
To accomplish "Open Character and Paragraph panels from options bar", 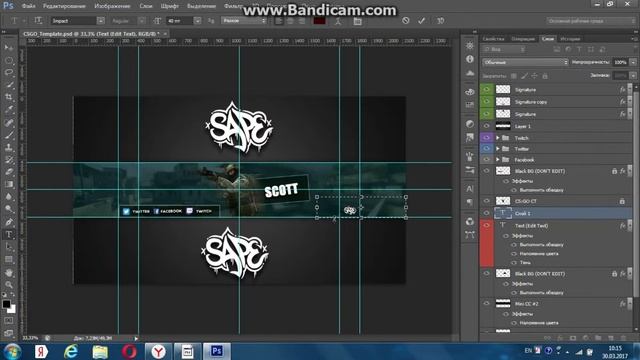I will [358, 21].
